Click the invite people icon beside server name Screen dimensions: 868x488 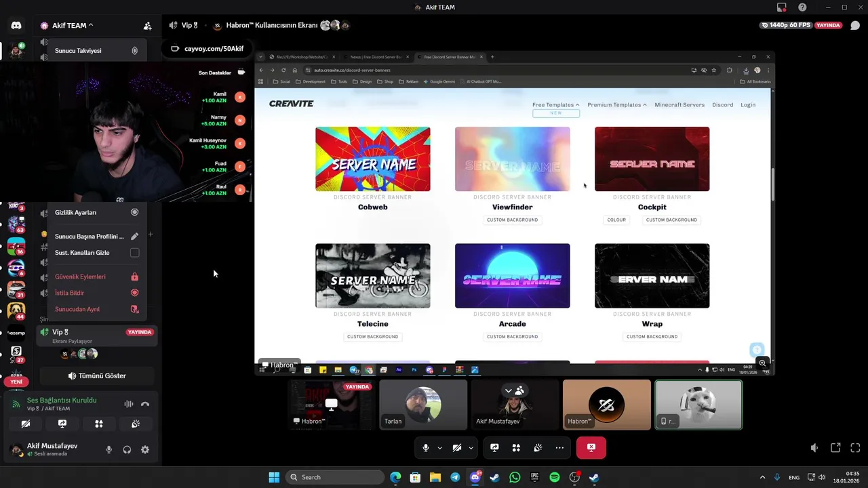pos(147,26)
